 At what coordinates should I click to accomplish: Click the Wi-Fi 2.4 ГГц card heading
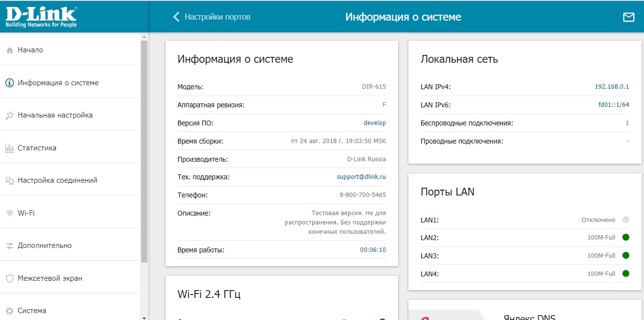[209, 294]
